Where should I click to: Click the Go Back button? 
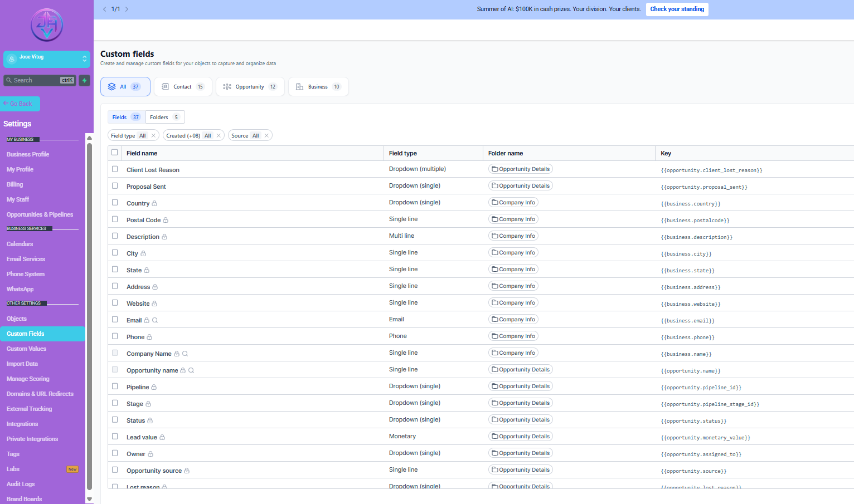(20, 104)
